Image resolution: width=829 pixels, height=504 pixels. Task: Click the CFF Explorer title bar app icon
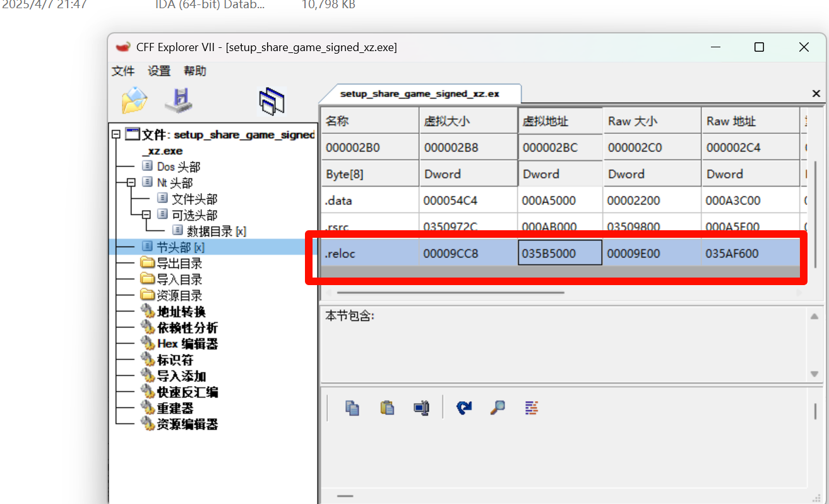122,47
